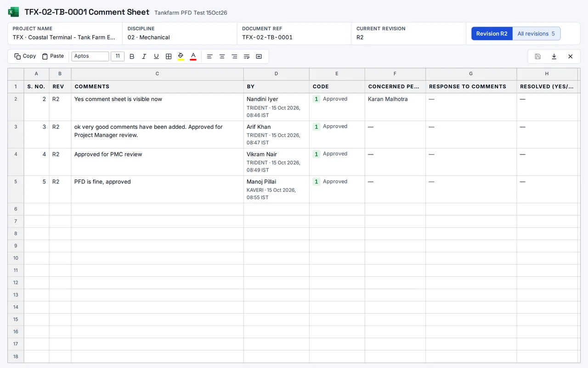Click the Excel file icon
The width and height of the screenshot is (588, 368).
click(x=14, y=12)
